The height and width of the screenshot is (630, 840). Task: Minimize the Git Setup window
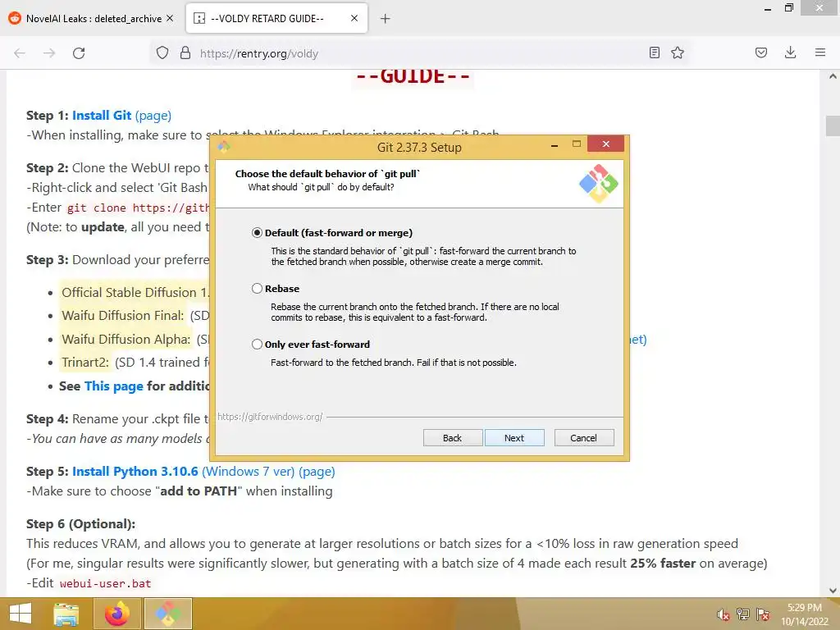tap(555, 144)
